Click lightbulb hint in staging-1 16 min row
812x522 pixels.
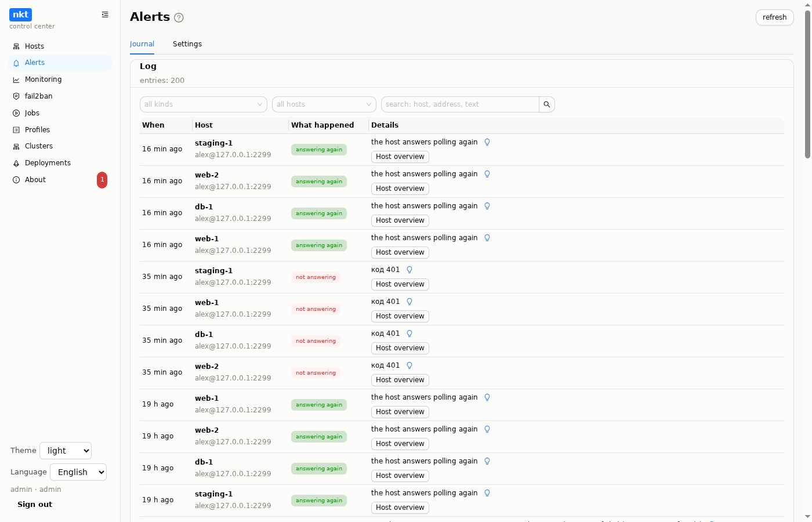(x=487, y=142)
